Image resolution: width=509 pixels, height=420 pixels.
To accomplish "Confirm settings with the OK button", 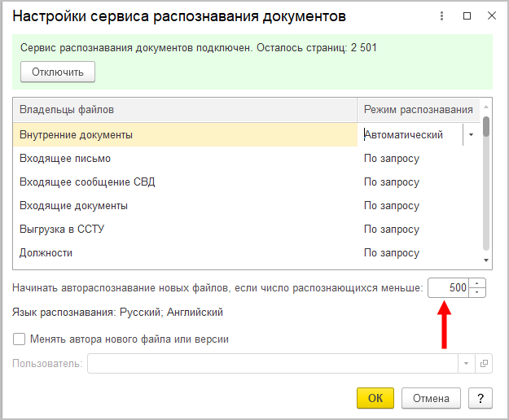I will (x=375, y=398).
